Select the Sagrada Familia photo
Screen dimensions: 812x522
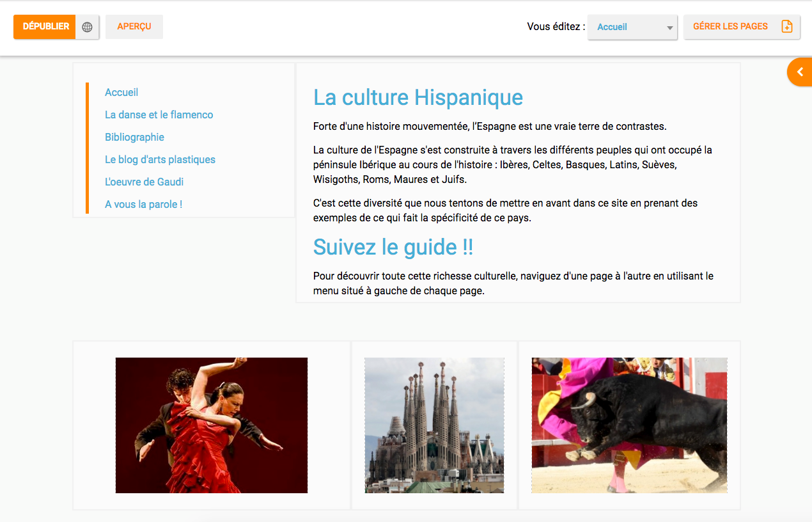[434, 425]
